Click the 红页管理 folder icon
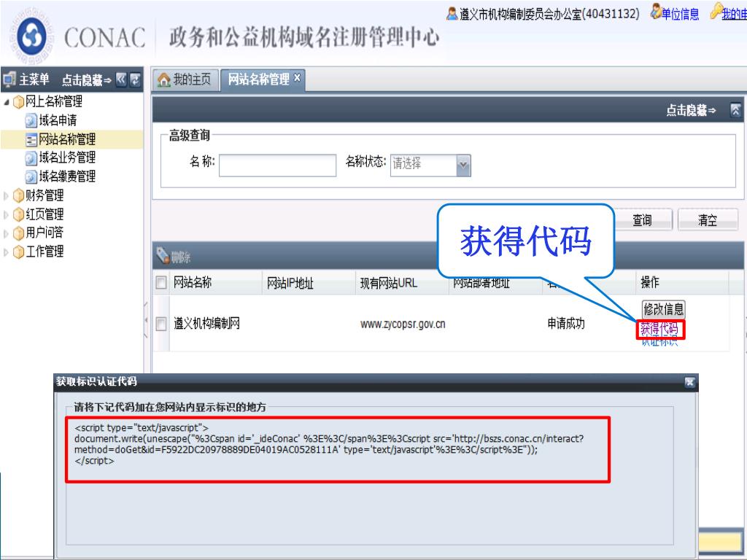This screenshot has height=560, width=747. click(x=18, y=214)
